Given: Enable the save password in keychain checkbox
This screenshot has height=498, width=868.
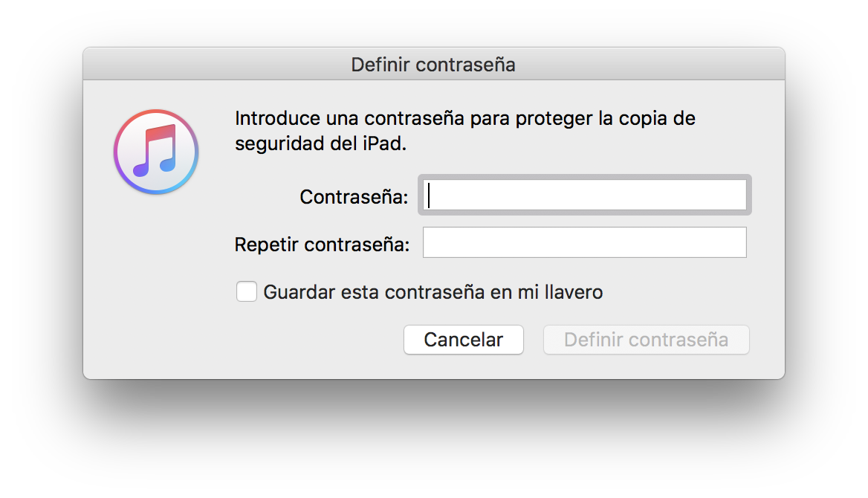Looking at the screenshot, I should coord(247,292).
